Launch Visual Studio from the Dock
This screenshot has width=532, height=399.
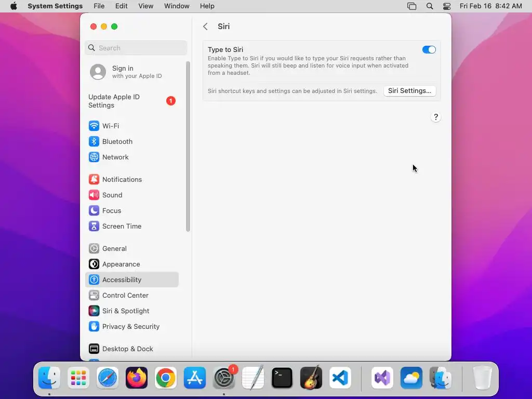coord(382,378)
